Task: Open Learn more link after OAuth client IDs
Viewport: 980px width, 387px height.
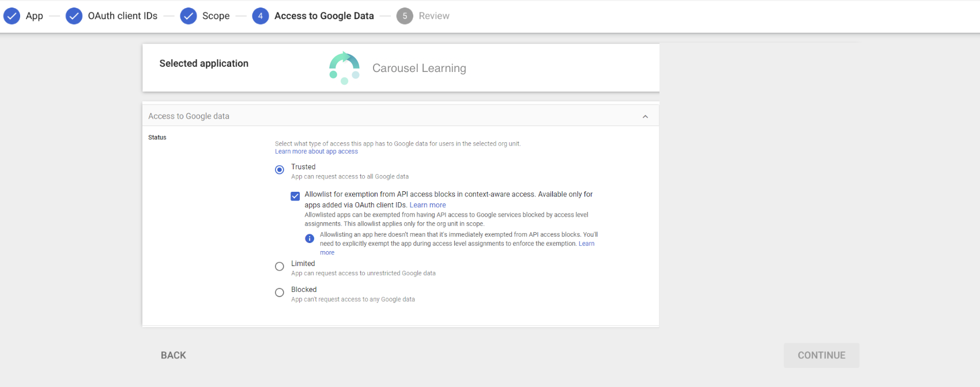Action: point(427,205)
